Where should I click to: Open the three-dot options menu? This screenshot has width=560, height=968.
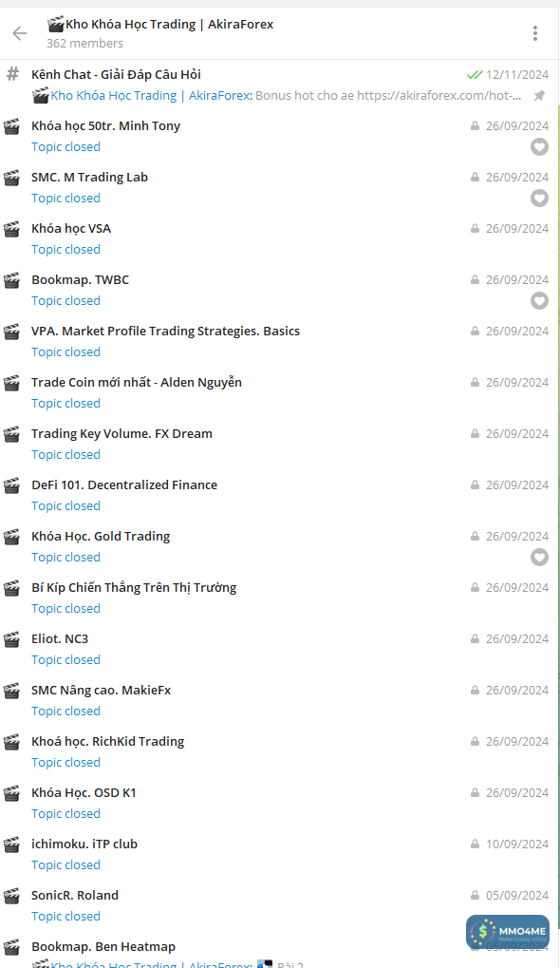534,32
